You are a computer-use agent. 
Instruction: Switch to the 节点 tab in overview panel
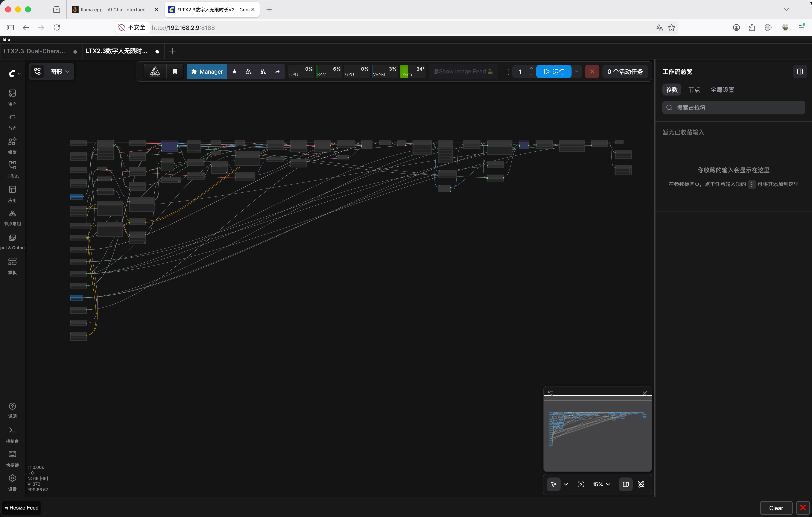pos(694,90)
